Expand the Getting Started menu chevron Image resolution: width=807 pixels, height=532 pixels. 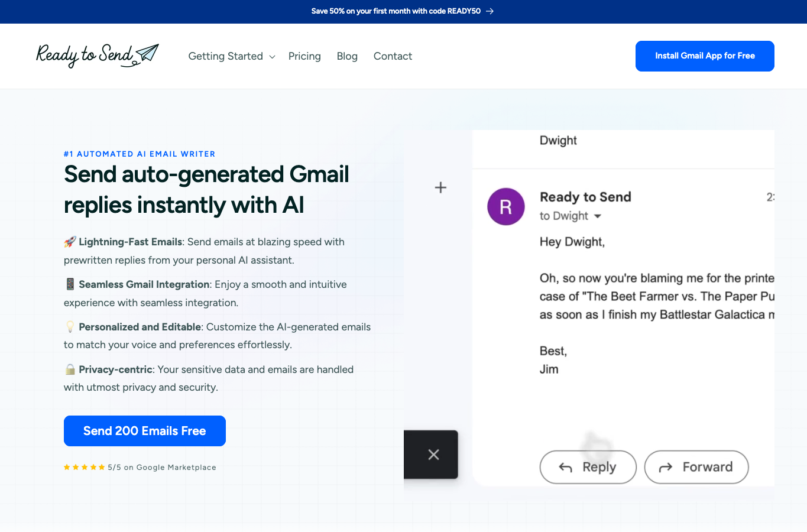pyautogui.click(x=272, y=57)
